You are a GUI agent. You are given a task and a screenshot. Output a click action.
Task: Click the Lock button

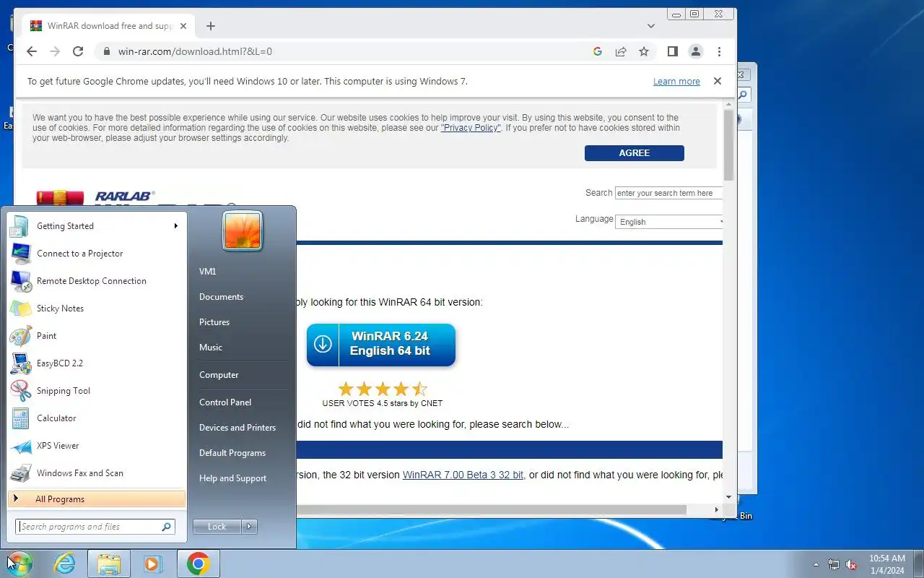point(217,527)
